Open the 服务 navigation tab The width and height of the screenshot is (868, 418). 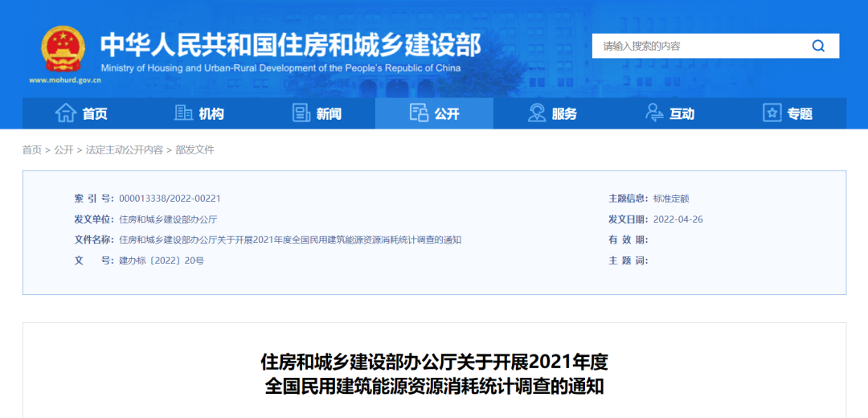click(x=552, y=113)
